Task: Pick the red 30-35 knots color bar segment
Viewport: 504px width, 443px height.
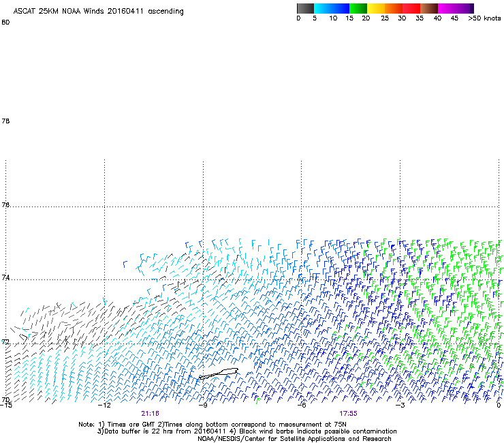Action: (411, 8)
